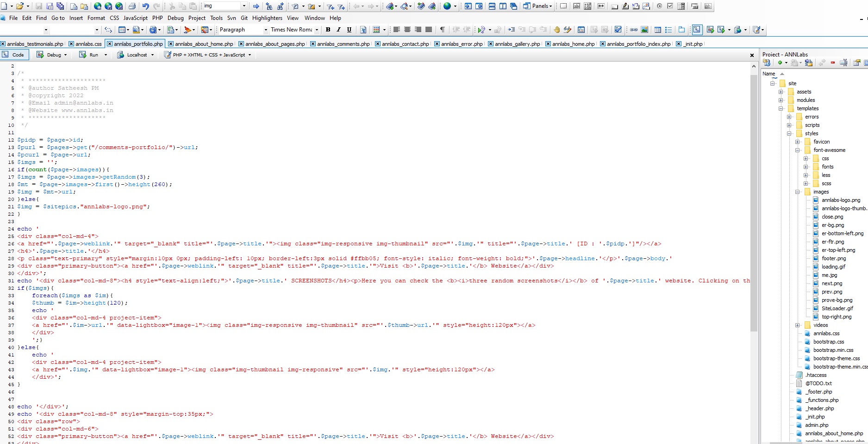Image resolution: width=868 pixels, height=444 pixels.
Task: Open the Paragraph style dropdown
Action: click(243, 30)
